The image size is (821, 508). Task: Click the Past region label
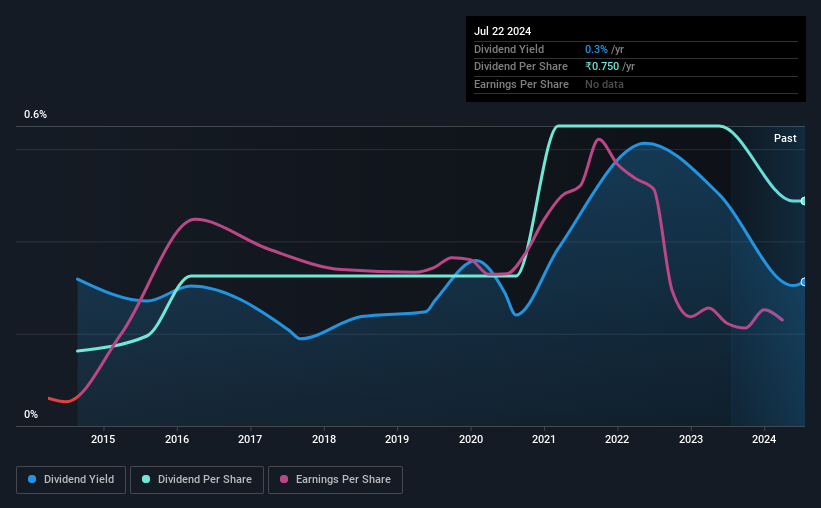coord(785,138)
